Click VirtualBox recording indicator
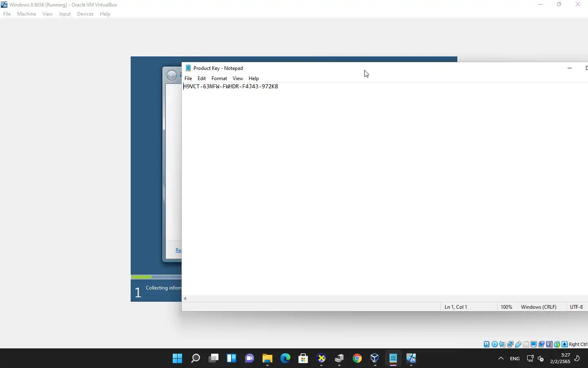The width and height of the screenshot is (588, 368). click(x=541, y=344)
